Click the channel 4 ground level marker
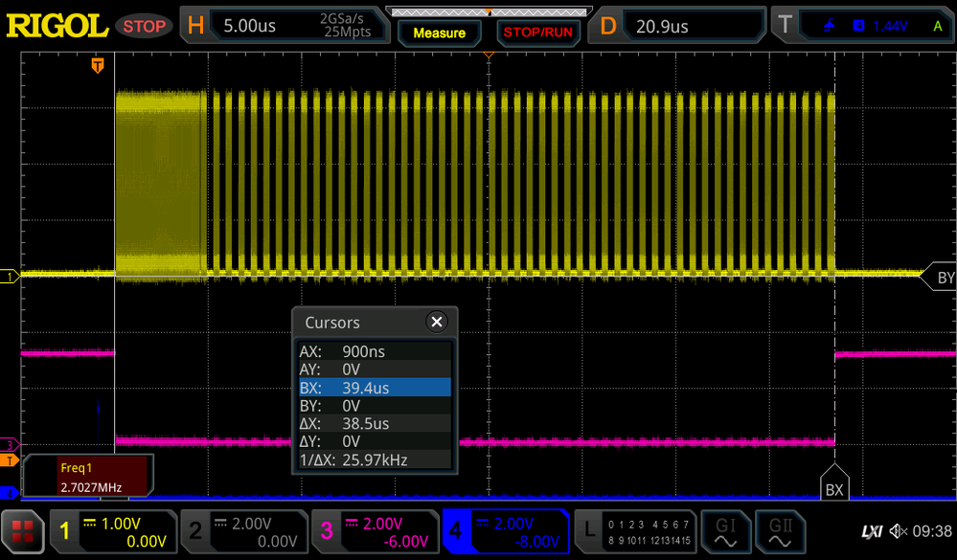The height and width of the screenshot is (560, 957). tap(10, 492)
